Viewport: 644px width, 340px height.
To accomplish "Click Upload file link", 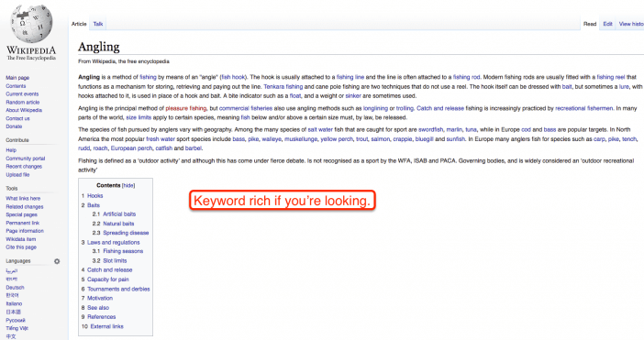I will 17,175.
